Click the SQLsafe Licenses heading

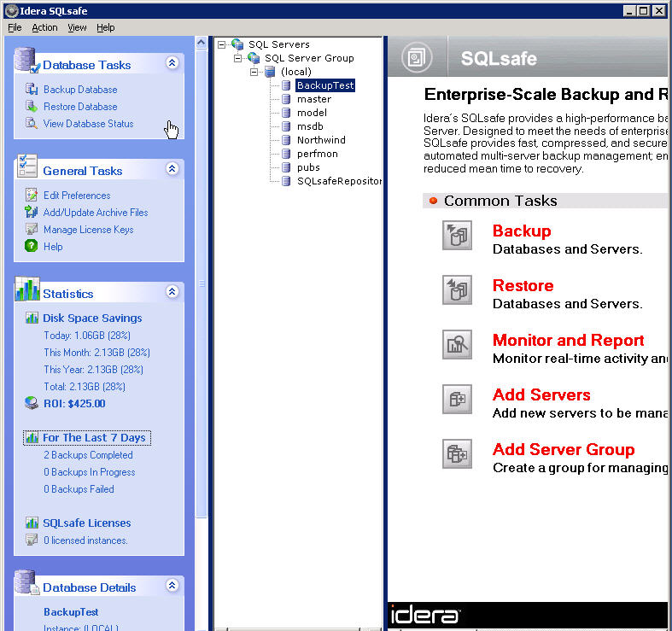pyautogui.click(x=87, y=523)
